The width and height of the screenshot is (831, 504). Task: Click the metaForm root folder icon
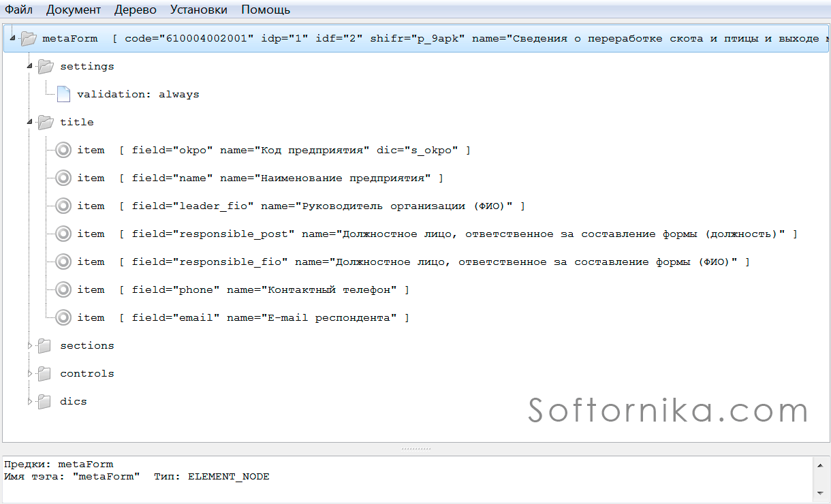tap(29, 39)
